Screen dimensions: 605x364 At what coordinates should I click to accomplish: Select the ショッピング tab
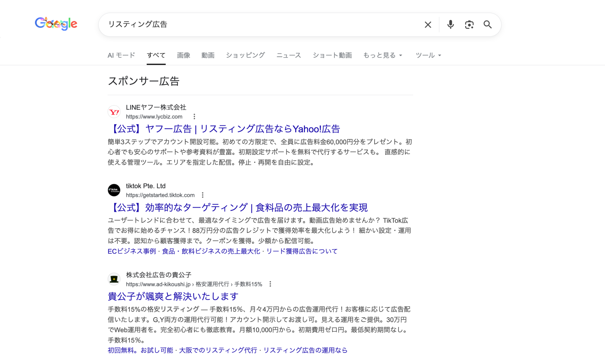[245, 55]
